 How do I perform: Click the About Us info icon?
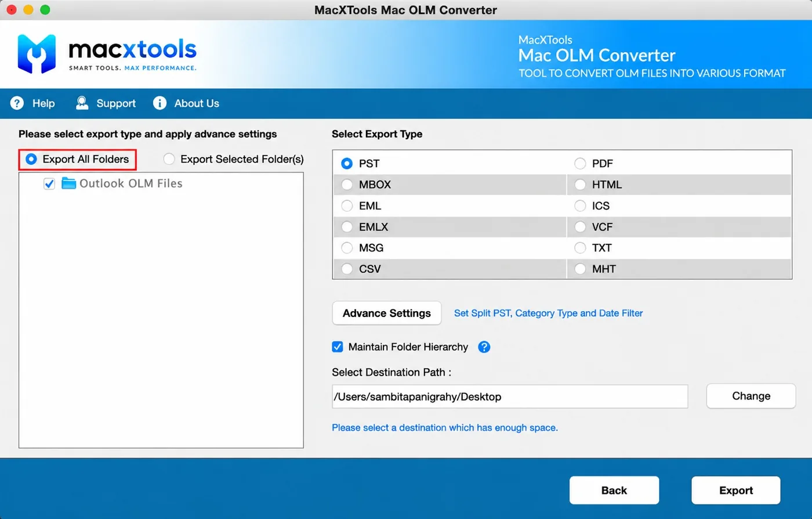coord(159,103)
